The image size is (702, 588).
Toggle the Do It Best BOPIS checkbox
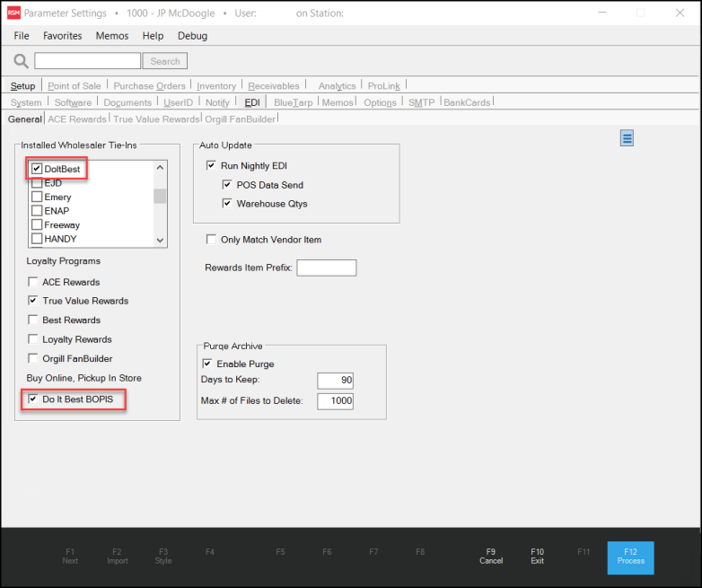pyautogui.click(x=33, y=399)
